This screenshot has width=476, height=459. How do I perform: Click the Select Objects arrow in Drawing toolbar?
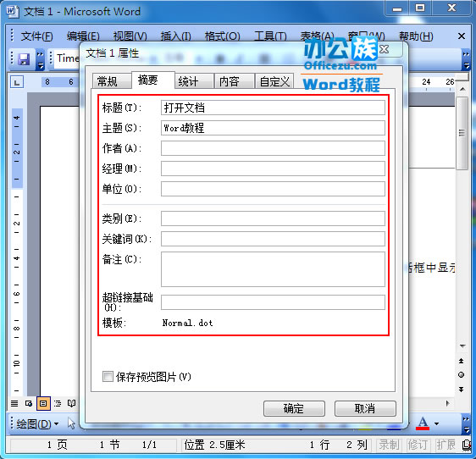coord(71,423)
